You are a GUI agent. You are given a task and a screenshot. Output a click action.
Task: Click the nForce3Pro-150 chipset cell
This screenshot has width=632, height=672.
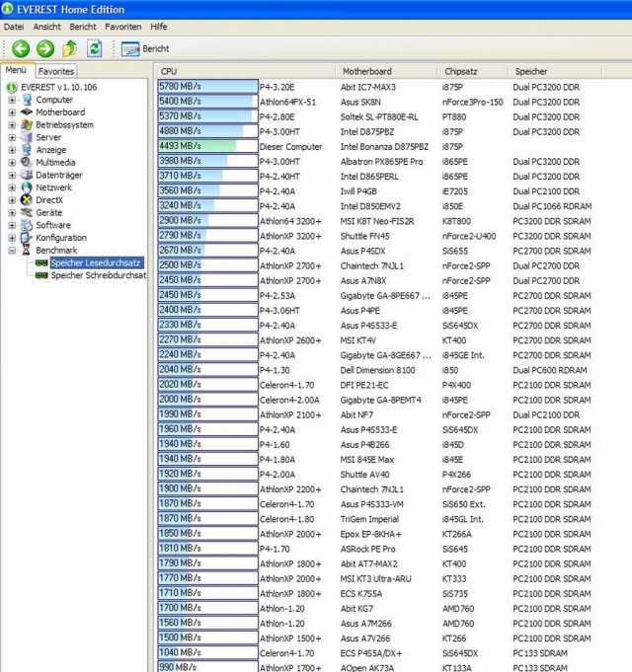click(x=472, y=102)
